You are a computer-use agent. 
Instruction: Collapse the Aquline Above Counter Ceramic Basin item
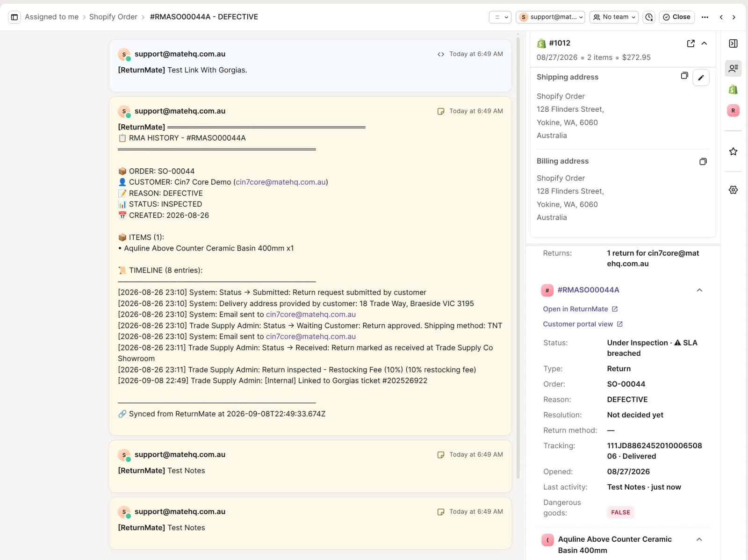coord(699,539)
